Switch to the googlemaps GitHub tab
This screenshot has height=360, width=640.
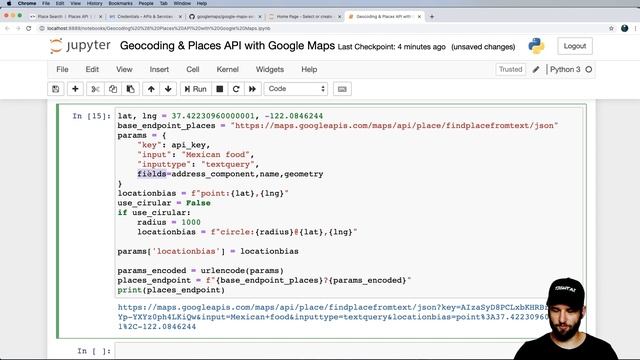(224, 16)
